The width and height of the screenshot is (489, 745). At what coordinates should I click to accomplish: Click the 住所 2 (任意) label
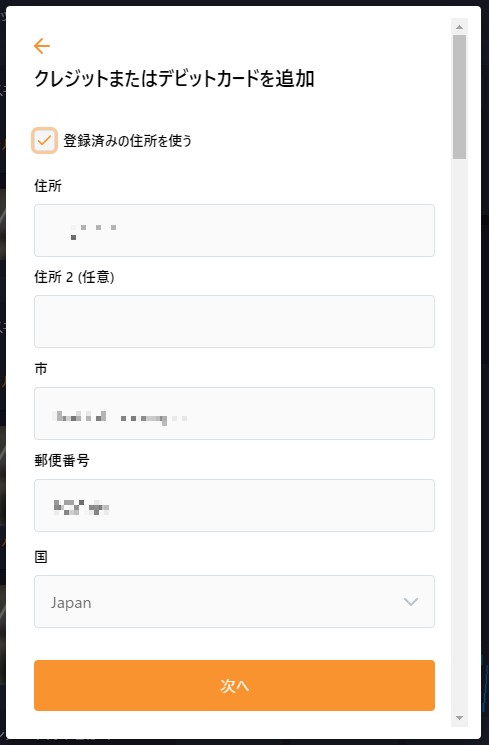tap(74, 277)
